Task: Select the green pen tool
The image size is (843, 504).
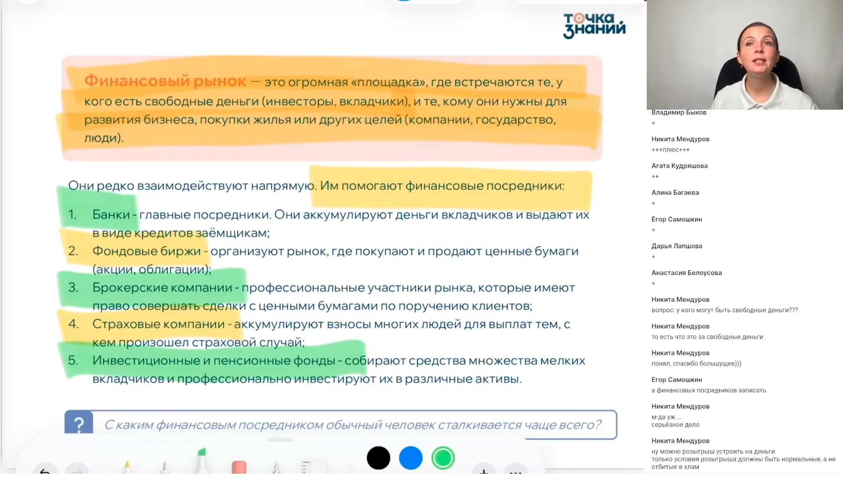Action: pyautogui.click(x=164, y=465)
